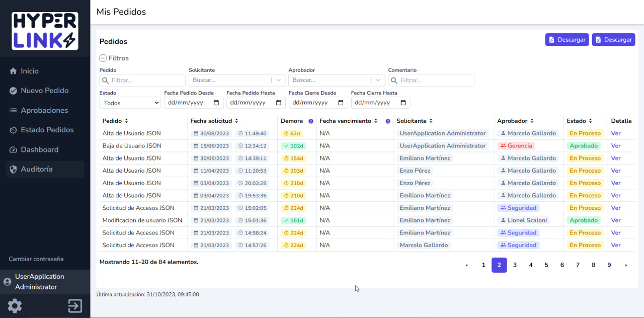644x318 pixels.
Task: Go to next page arrow in pagination
Action: tap(626, 265)
